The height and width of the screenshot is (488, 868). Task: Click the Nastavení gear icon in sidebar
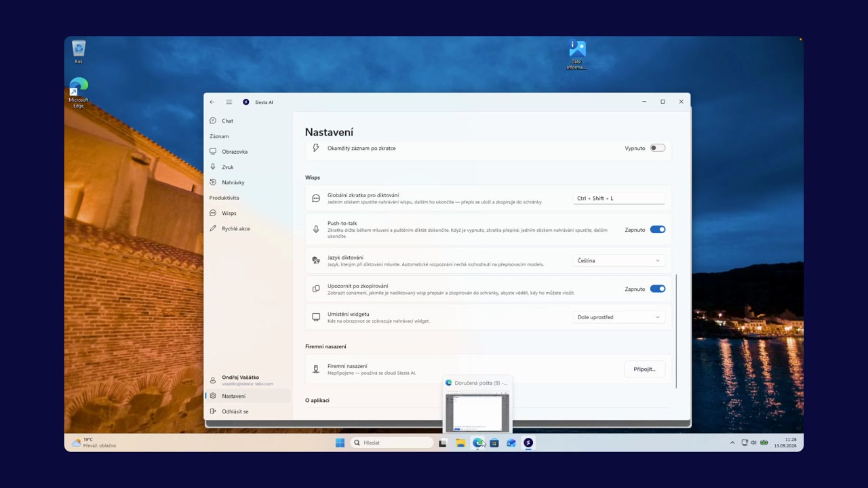pyautogui.click(x=213, y=396)
